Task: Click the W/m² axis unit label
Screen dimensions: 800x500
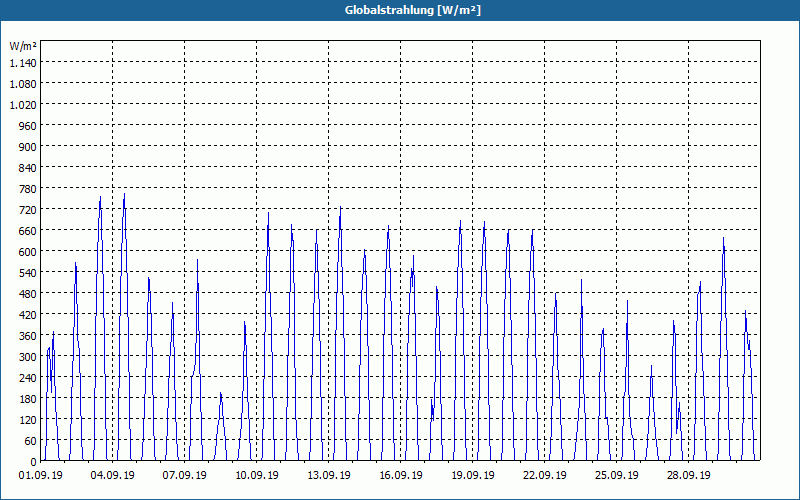Action: 23,46
